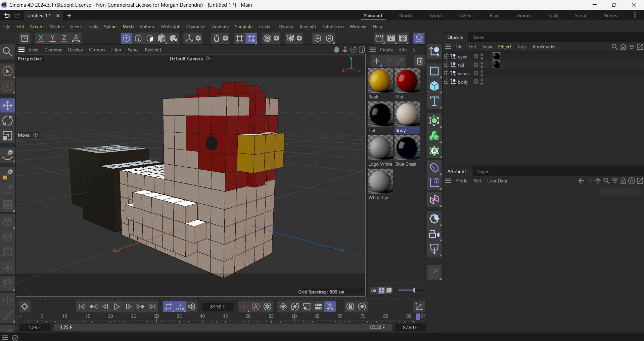The width and height of the screenshot is (644, 341).
Task: Select the Points mode icon in the right sidebar
Action: click(434, 121)
